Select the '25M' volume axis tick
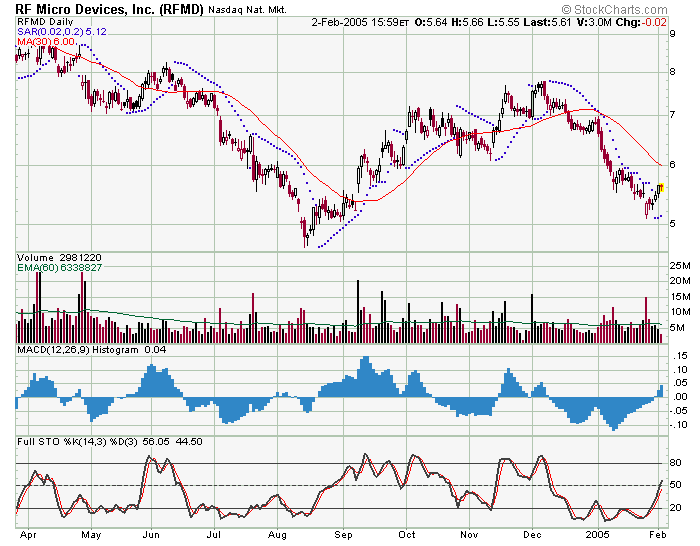The width and height of the screenshot is (700, 546). [680, 266]
